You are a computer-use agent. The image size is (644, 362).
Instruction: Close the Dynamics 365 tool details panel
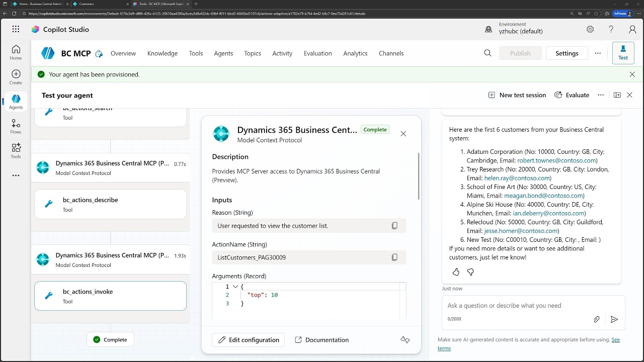point(403,134)
